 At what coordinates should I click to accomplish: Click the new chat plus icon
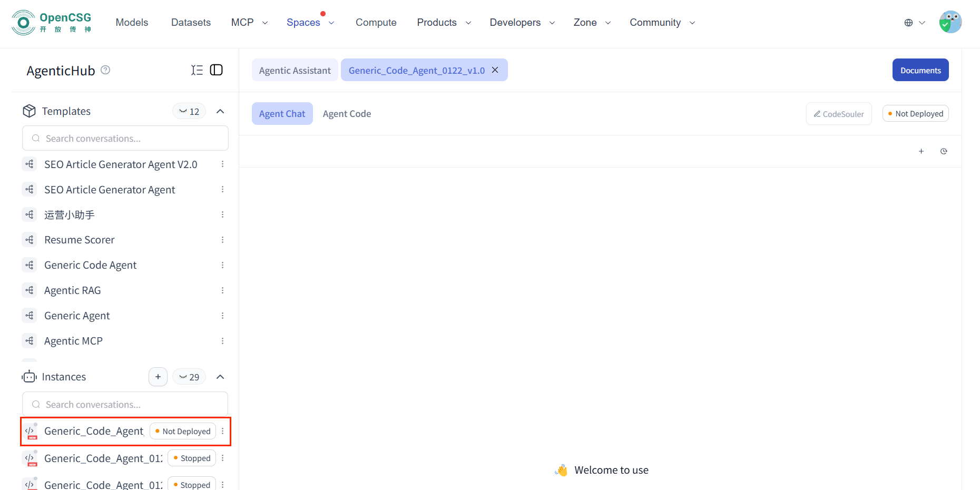[x=921, y=151]
